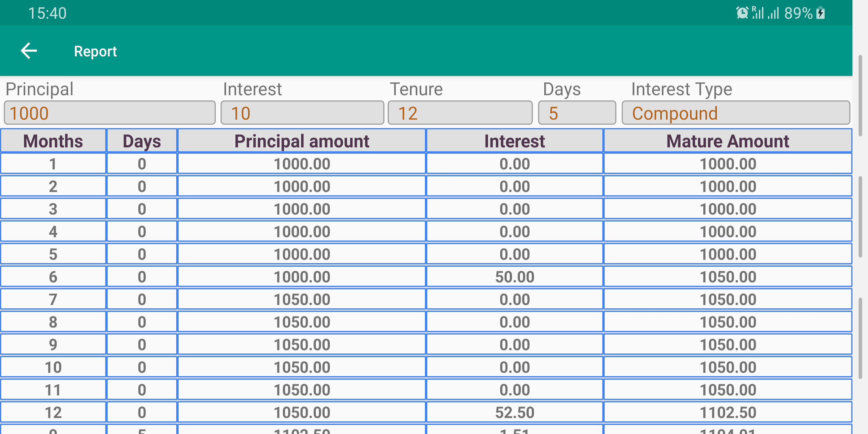Select month 5 mature amount 1000.00
Image resolution: width=868 pixels, height=434 pixels.
(728, 254)
